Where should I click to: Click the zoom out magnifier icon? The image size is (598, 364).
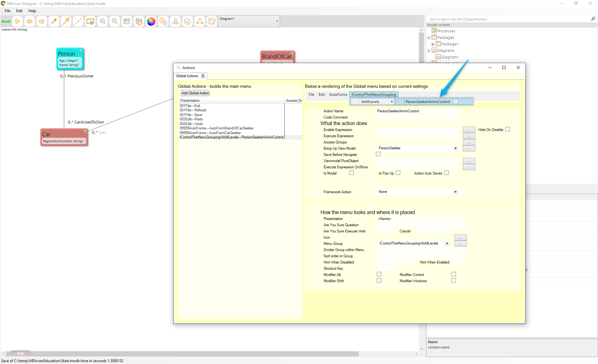tap(115, 21)
